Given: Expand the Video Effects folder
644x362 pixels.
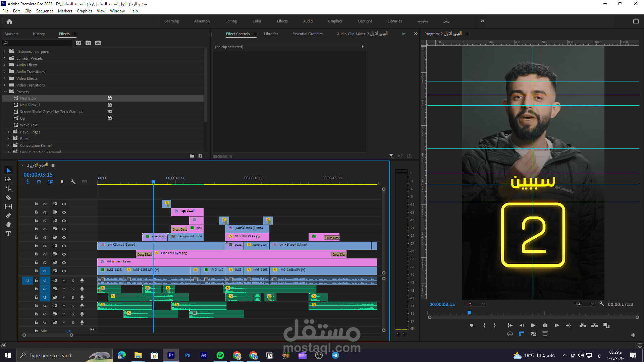Looking at the screenshot, I should coord(5,78).
